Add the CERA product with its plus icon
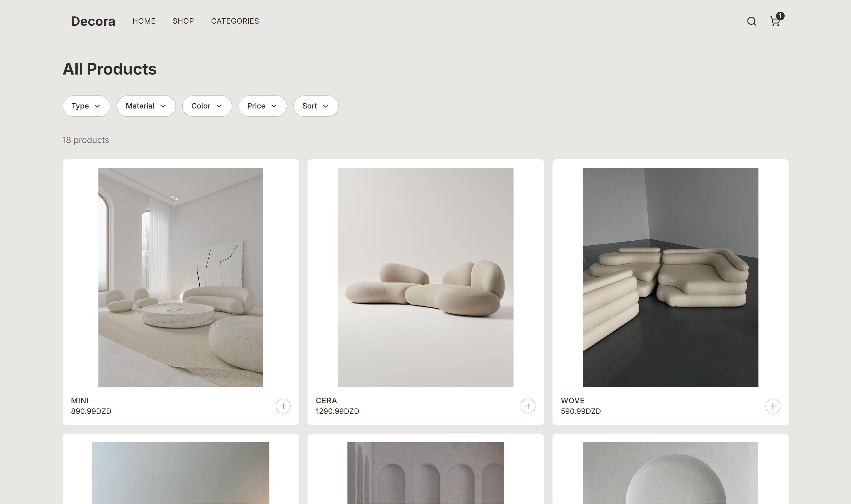This screenshot has width=851, height=504. coord(528,406)
